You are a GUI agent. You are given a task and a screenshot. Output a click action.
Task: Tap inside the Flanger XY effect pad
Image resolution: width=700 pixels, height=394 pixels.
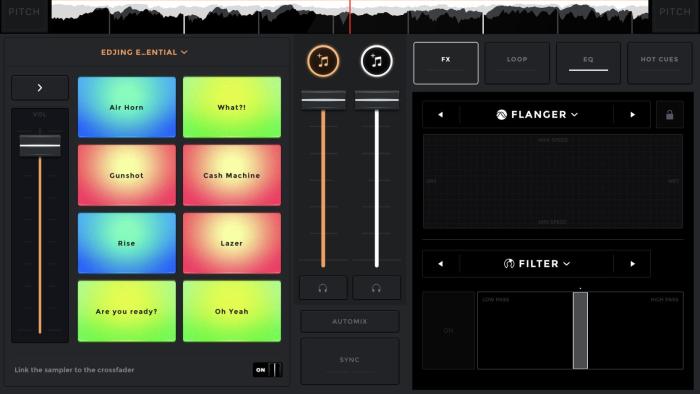(x=553, y=181)
